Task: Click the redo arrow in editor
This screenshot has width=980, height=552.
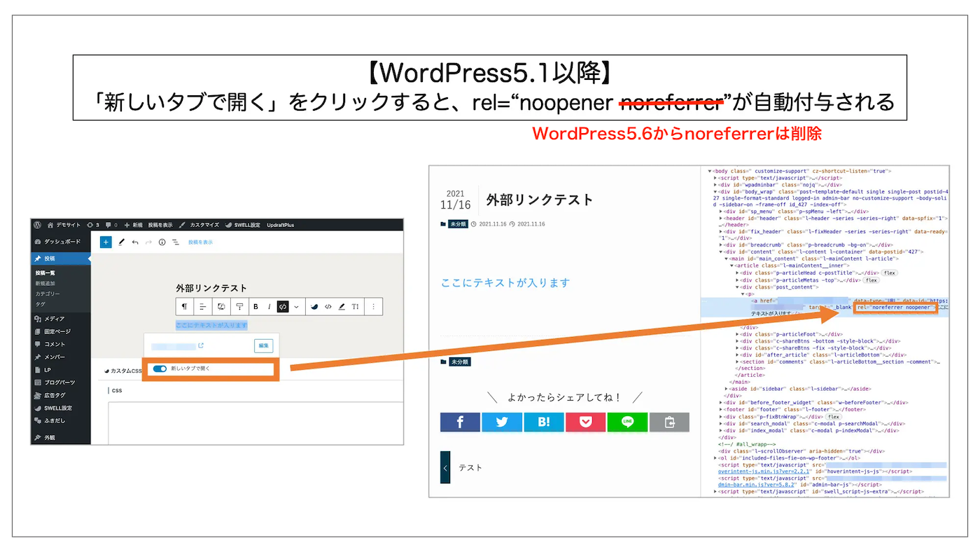Action: click(148, 242)
